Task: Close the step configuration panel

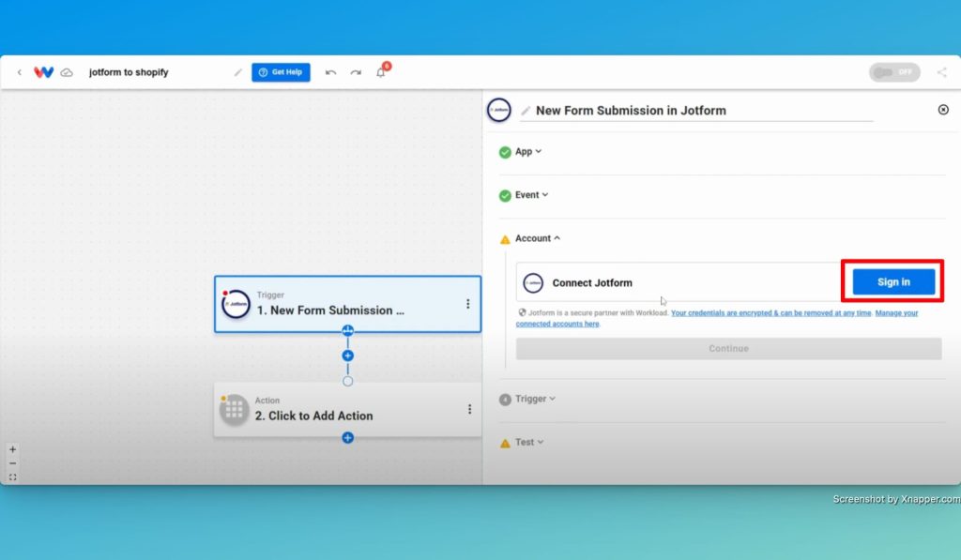Action: tap(943, 110)
